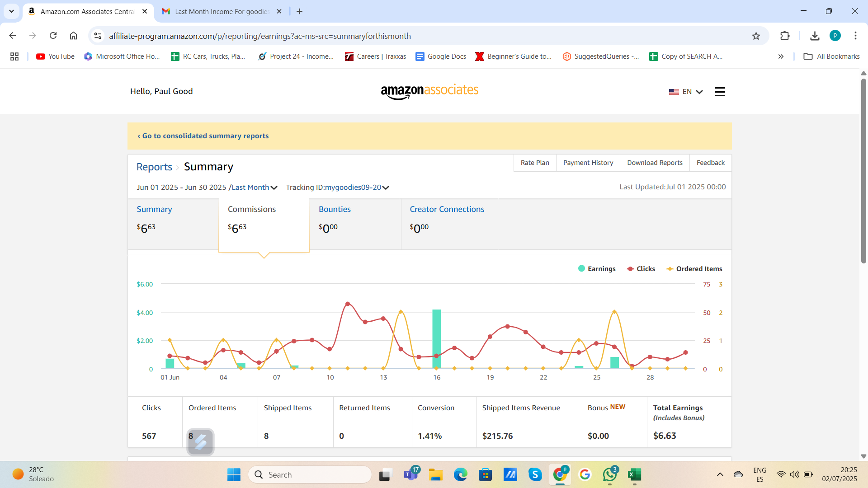Click the page vertical scrollbar thumb

point(863,171)
